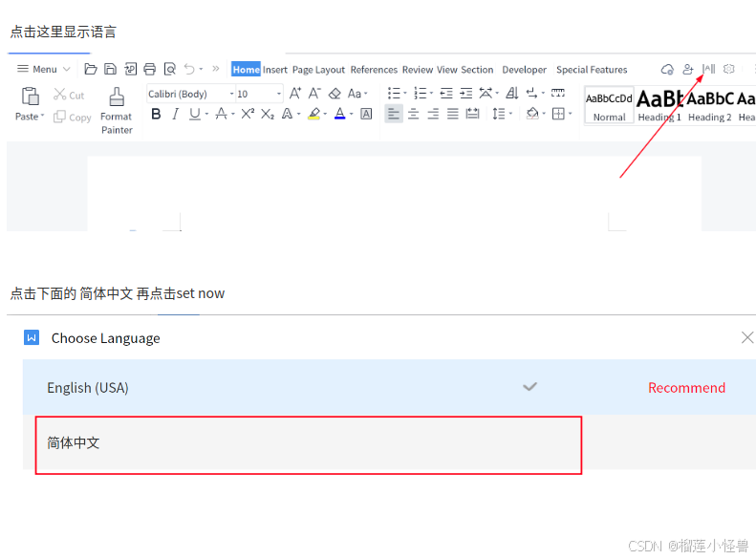Open the View tab
The height and width of the screenshot is (559, 756).
pyautogui.click(x=447, y=70)
